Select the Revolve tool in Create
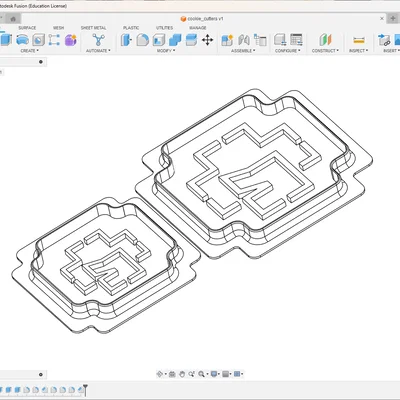The image size is (400, 400). tap(22, 40)
